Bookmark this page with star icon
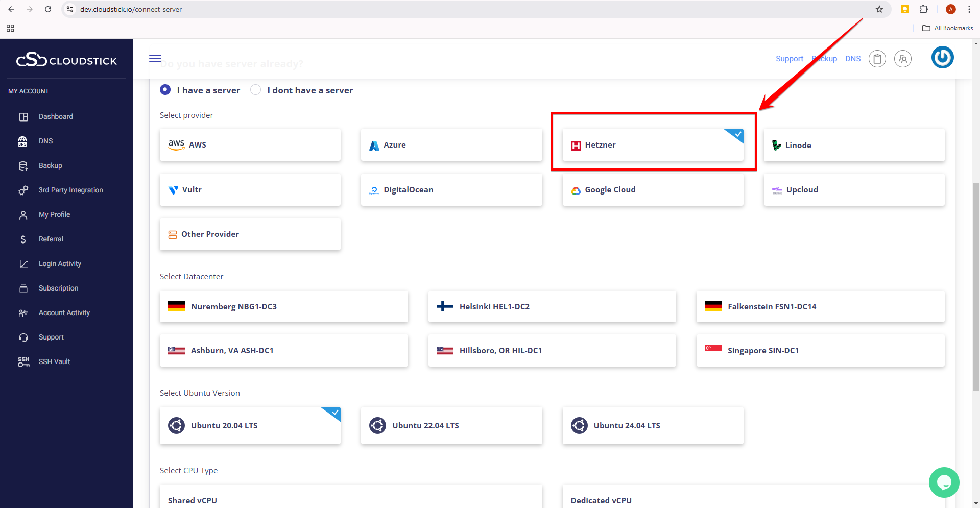This screenshot has height=508, width=980. pos(879,9)
